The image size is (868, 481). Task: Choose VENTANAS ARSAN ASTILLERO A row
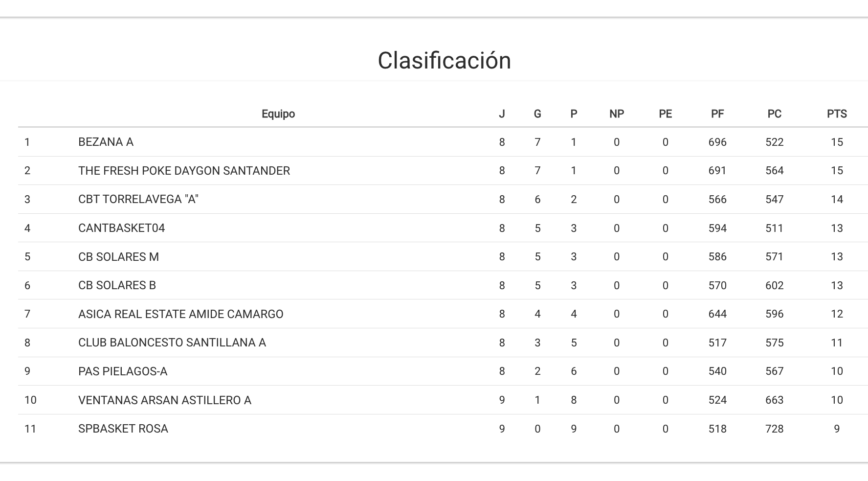164,400
